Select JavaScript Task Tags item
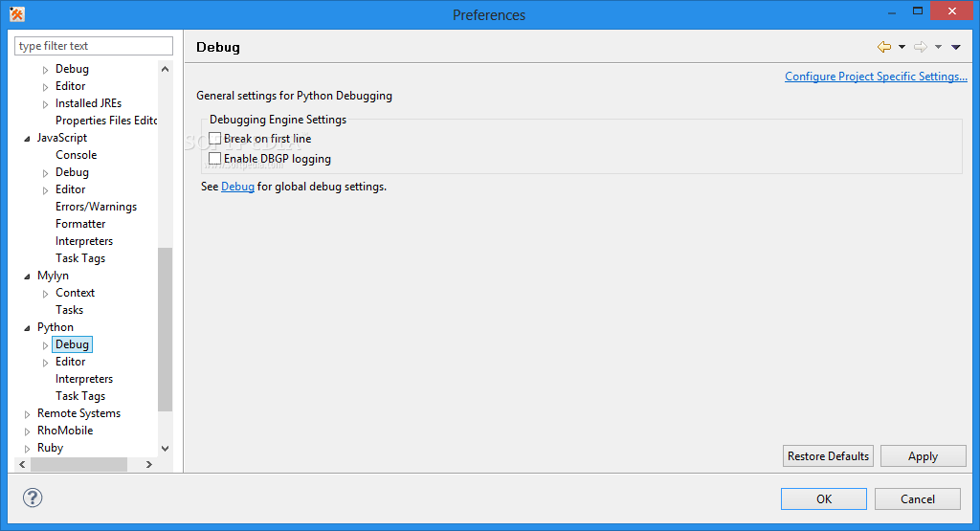The image size is (980, 531). [80, 258]
